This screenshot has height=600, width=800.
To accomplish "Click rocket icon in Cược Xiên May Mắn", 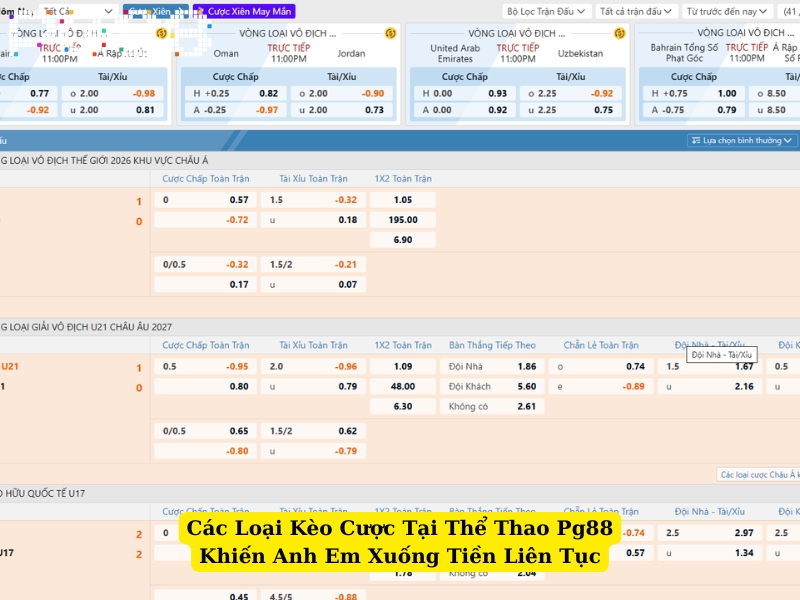I will pyautogui.click(x=199, y=11).
